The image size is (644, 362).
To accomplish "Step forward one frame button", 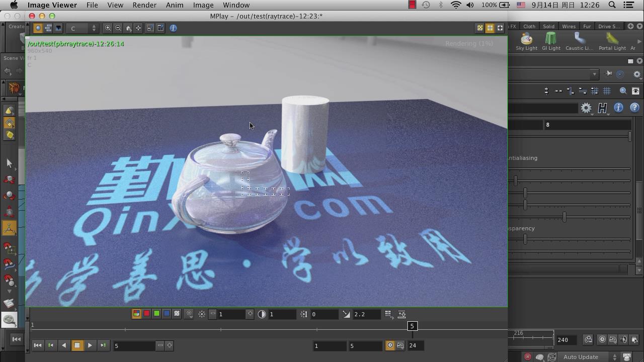I will click(x=103, y=345).
